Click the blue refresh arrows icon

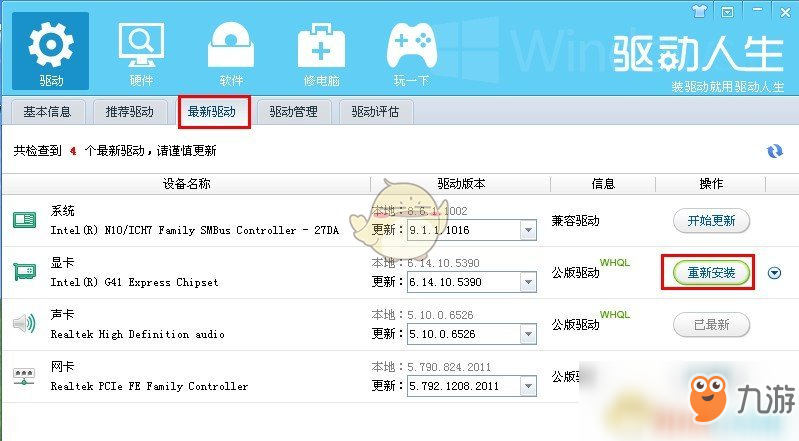(x=775, y=151)
